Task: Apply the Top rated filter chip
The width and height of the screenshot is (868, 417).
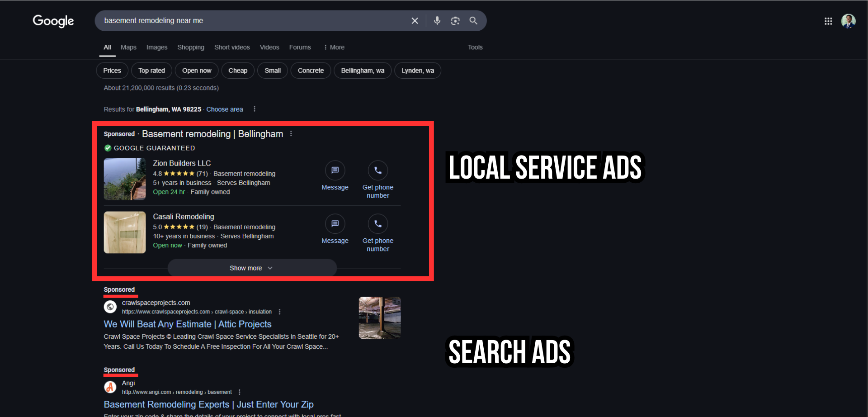Action: point(151,71)
